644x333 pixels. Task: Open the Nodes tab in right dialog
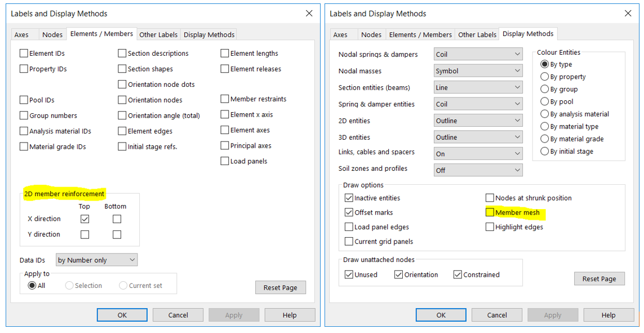coord(371,34)
